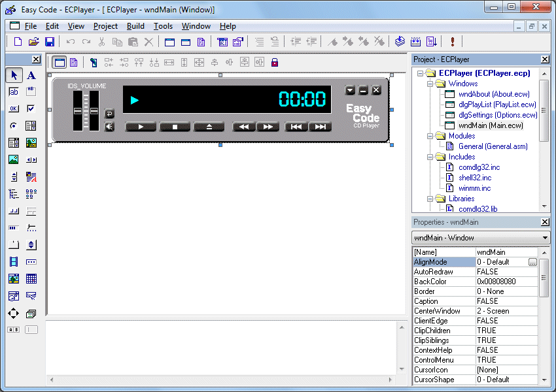Collapse the Libraries folder node
The width and height of the screenshot is (556, 392).
coord(430,199)
